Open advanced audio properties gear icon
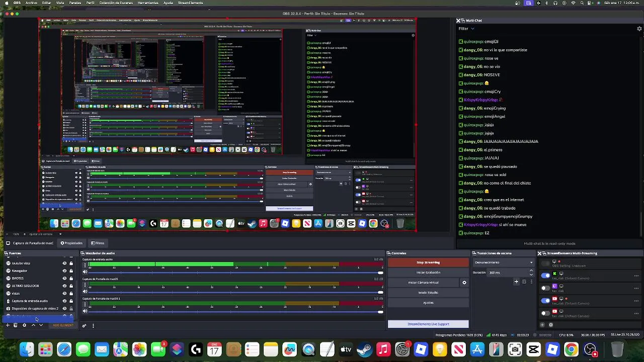 84,325
